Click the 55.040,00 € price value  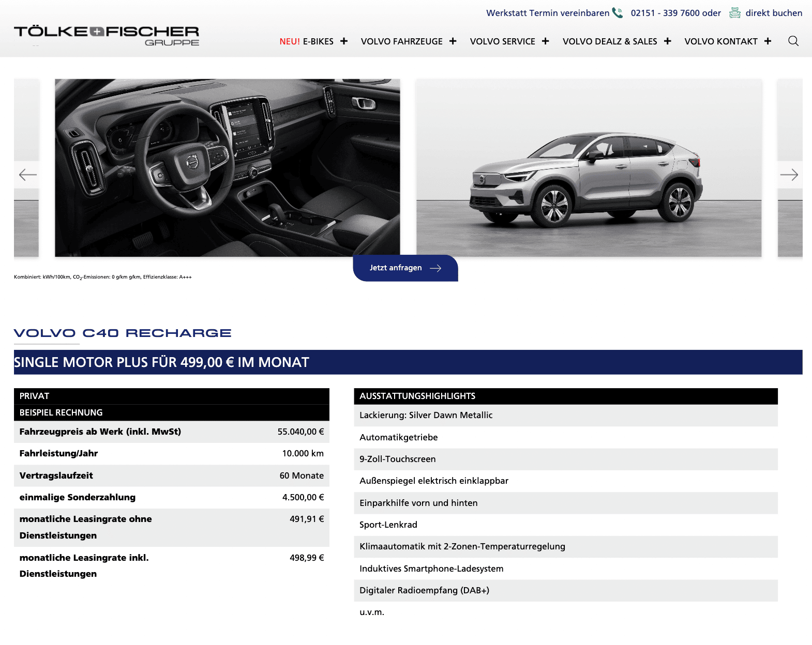(x=301, y=432)
